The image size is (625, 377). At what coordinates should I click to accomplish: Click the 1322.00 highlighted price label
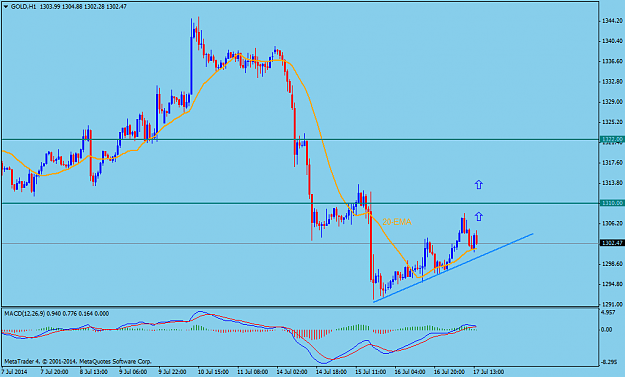(612, 139)
